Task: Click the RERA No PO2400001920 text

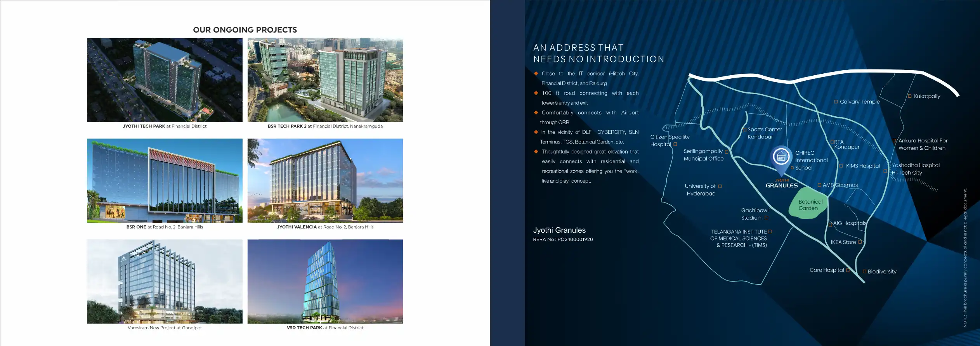Action: coord(563,240)
